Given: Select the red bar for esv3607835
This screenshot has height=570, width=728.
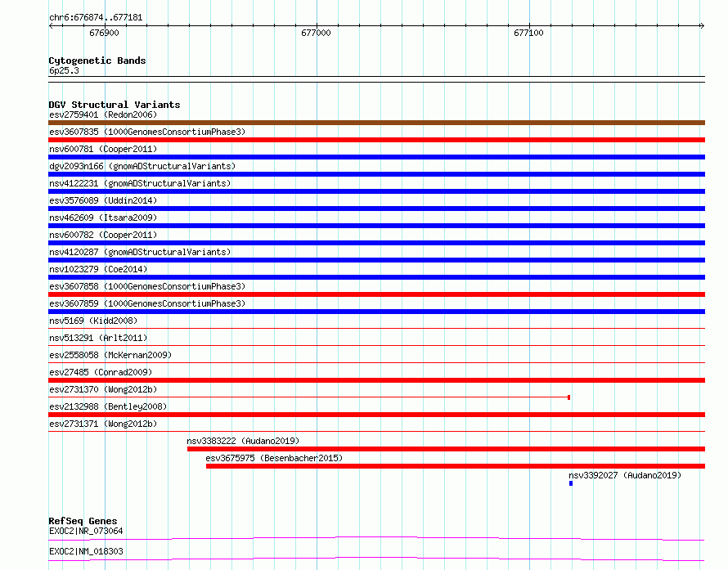Looking at the screenshot, I should click(376, 140).
